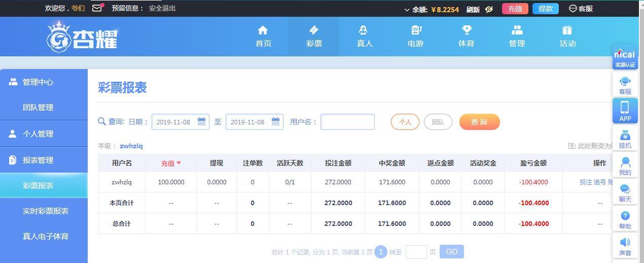Open 实时彩票报表 in the sidebar menu

[x=46, y=211]
